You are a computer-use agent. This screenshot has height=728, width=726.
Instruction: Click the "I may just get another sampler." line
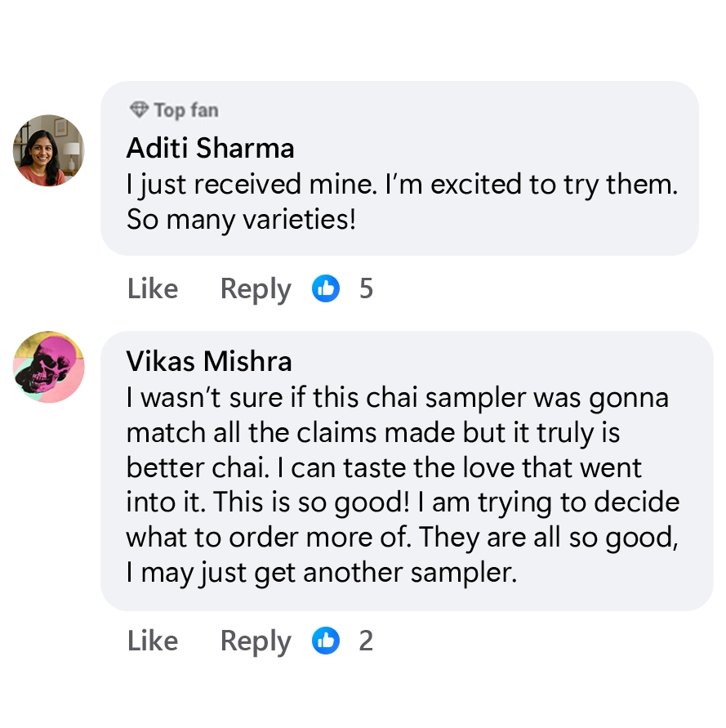click(322, 573)
